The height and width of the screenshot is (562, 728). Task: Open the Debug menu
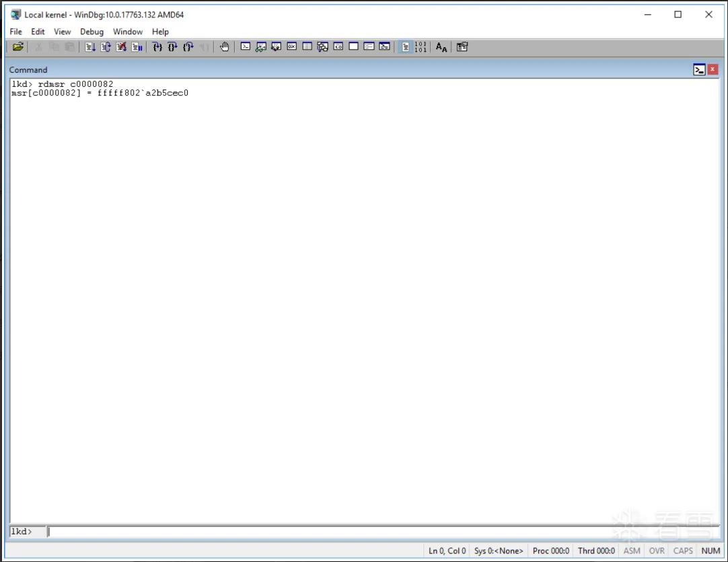[92, 32]
